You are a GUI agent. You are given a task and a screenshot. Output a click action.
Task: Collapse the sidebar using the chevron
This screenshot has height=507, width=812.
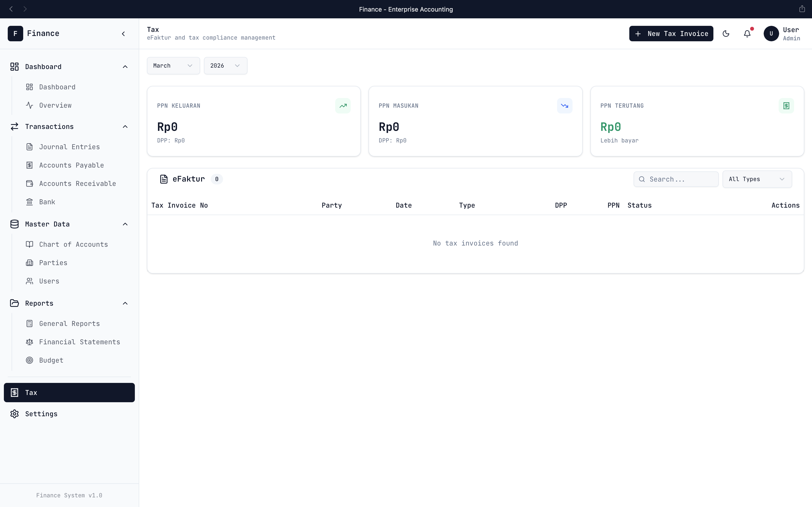[x=123, y=34]
